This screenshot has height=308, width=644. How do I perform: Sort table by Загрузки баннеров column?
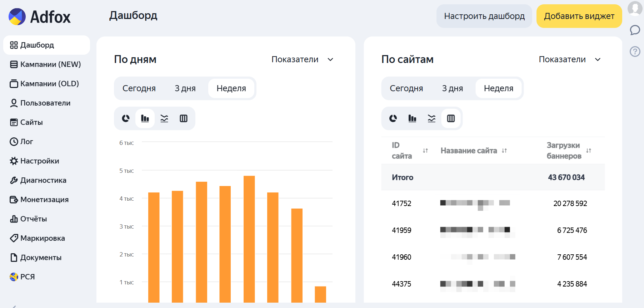coord(588,151)
